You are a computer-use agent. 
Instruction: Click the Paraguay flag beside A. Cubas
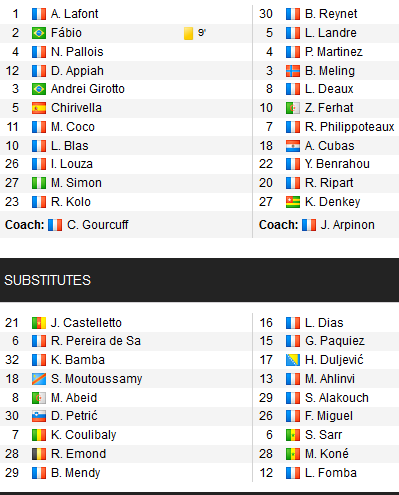[293, 146]
